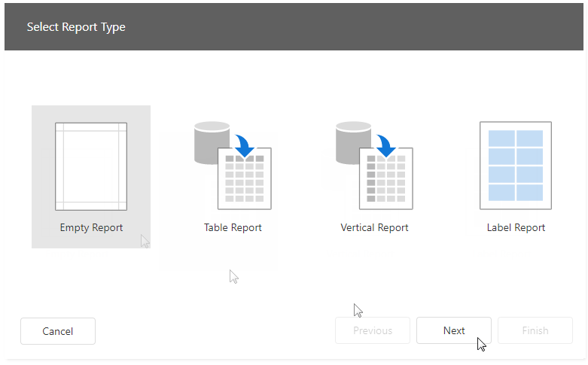Click the database cylinder in Table Report

[211, 142]
